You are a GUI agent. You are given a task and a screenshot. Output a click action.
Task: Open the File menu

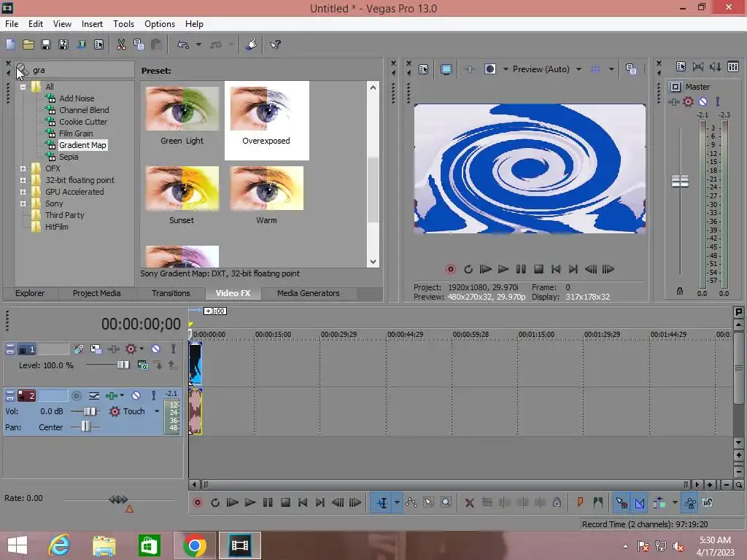(x=12, y=24)
